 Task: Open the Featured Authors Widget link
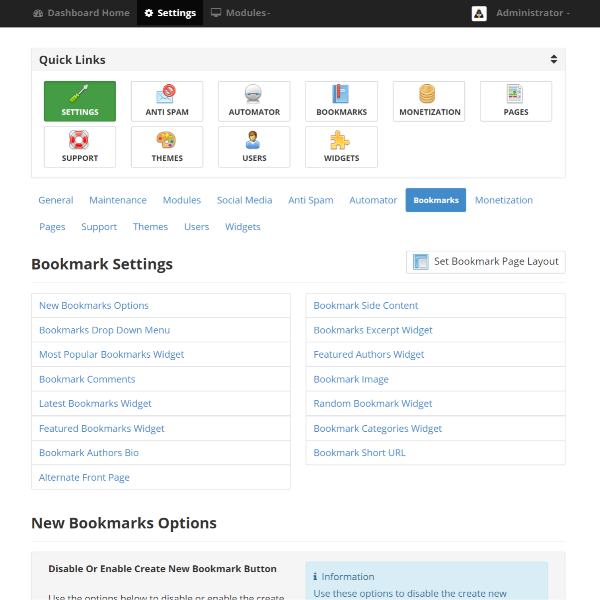(x=369, y=355)
